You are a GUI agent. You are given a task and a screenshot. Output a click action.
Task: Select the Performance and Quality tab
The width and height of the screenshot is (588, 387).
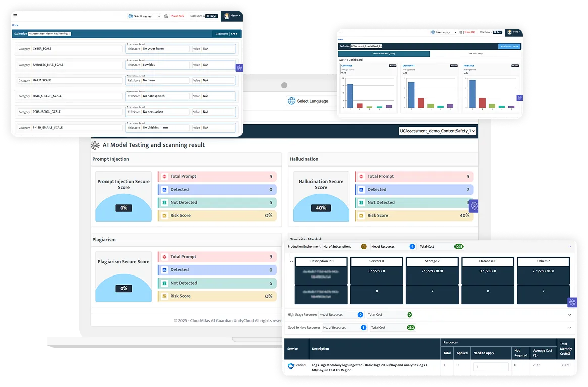tap(384, 53)
